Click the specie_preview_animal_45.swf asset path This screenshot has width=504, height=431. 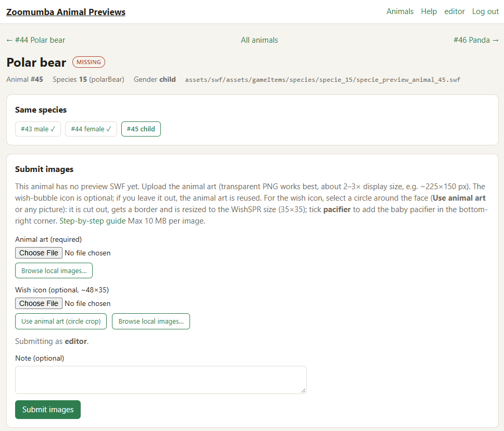[x=323, y=80]
